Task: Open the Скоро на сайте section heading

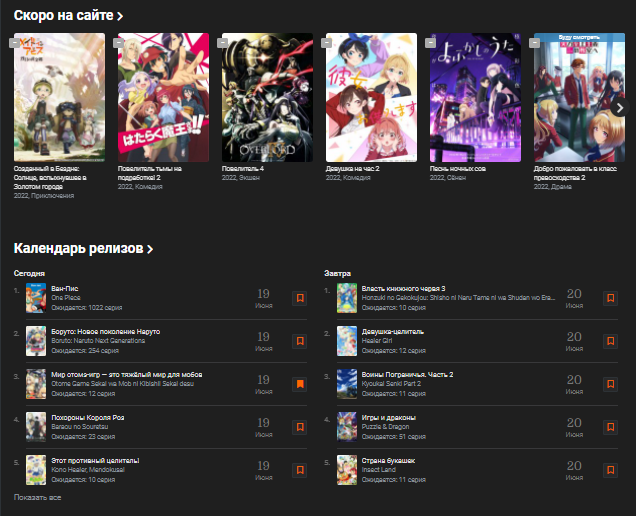Action: tap(68, 15)
